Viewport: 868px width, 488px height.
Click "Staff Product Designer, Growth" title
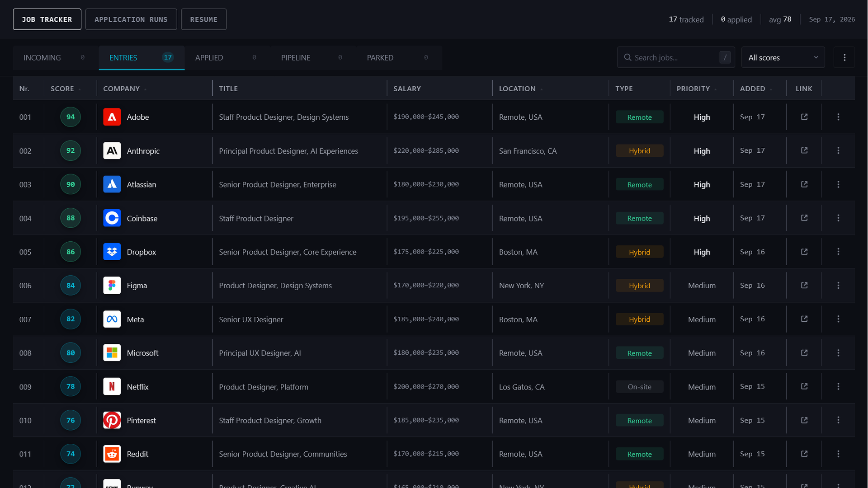270,420
